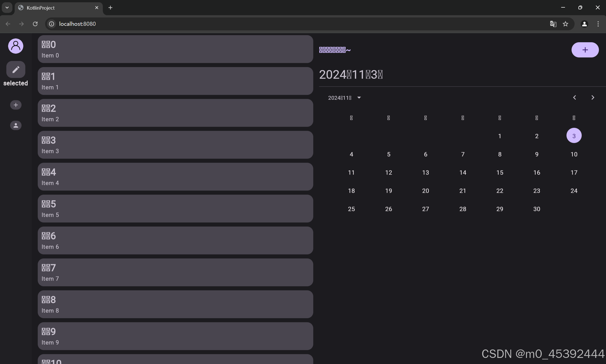The width and height of the screenshot is (606, 364).
Task: Go to next month in calendar
Action: tap(593, 98)
